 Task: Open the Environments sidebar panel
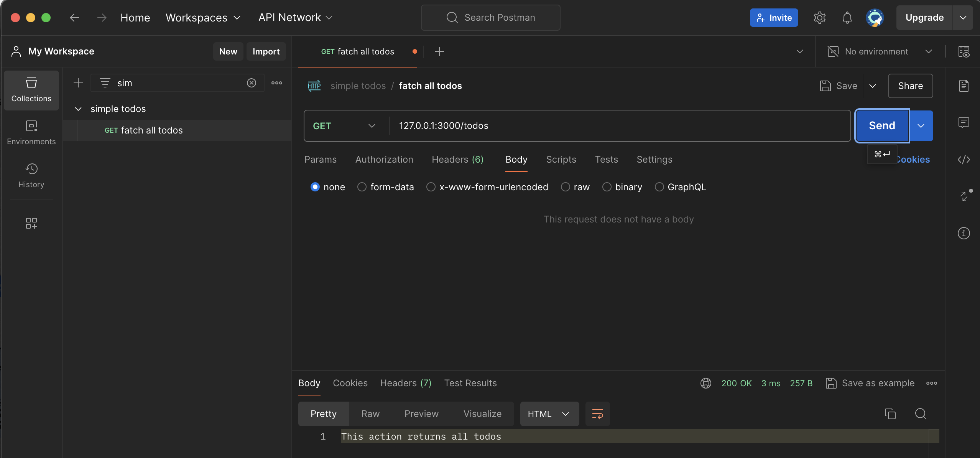point(31,133)
